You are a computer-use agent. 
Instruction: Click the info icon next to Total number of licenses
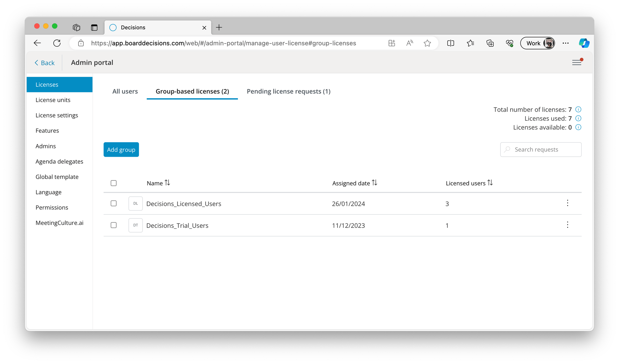click(578, 109)
